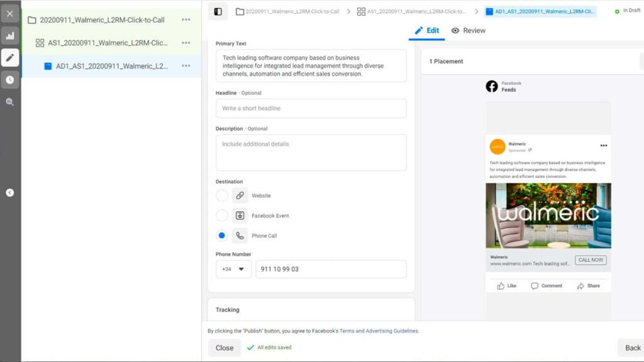Viewport: 644px width, 362px height.
Task: Open the +34 country code dropdown
Action: pos(233,269)
